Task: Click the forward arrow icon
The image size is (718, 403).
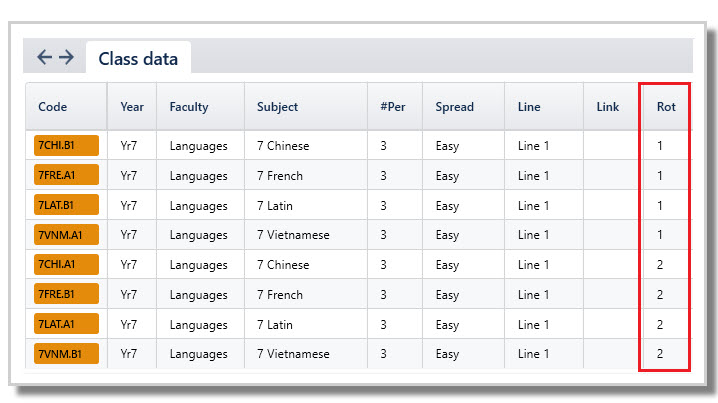Action: point(66,57)
